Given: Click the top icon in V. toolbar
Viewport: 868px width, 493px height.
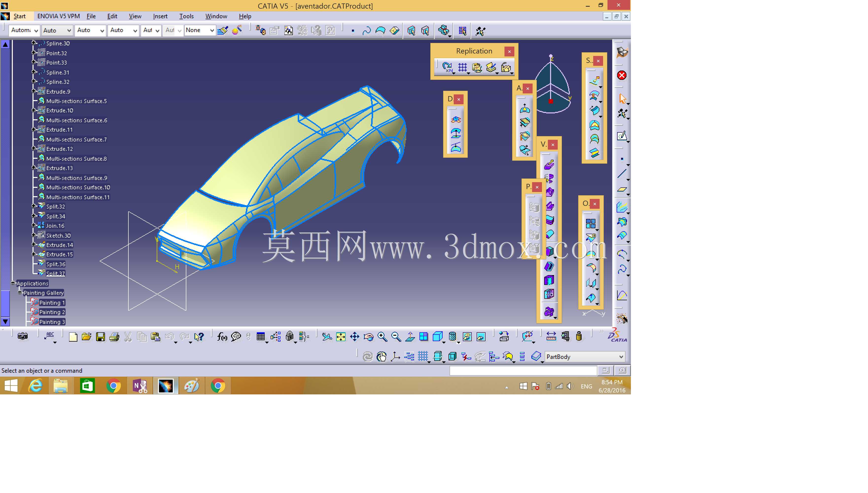Looking at the screenshot, I should point(549,165).
